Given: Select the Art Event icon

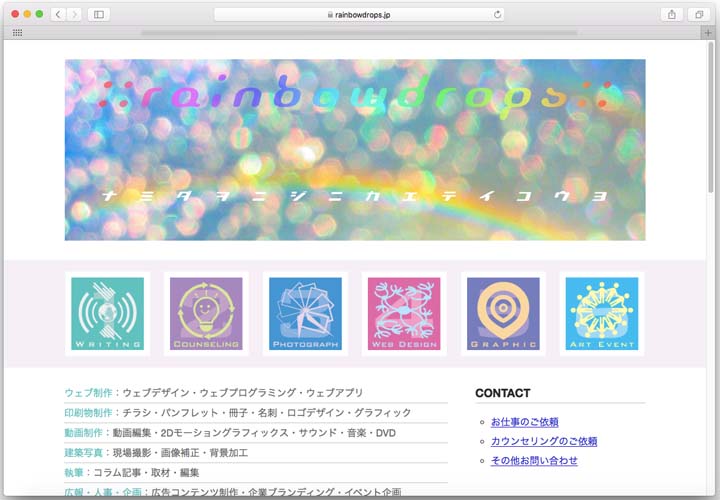Looking at the screenshot, I should pos(602,313).
